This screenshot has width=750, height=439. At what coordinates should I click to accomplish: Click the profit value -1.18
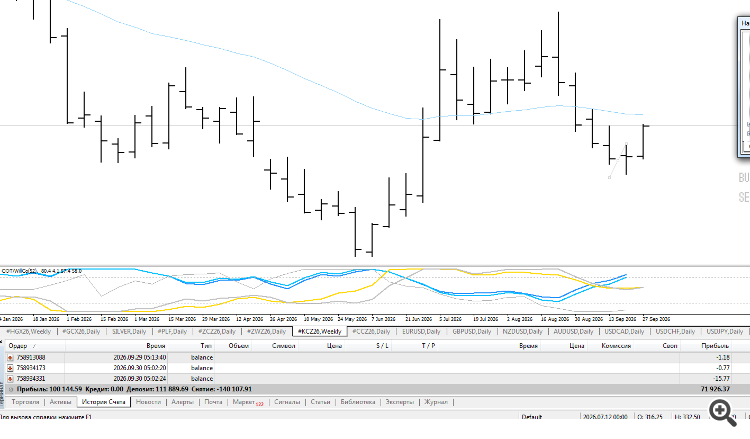[x=723, y=357]
